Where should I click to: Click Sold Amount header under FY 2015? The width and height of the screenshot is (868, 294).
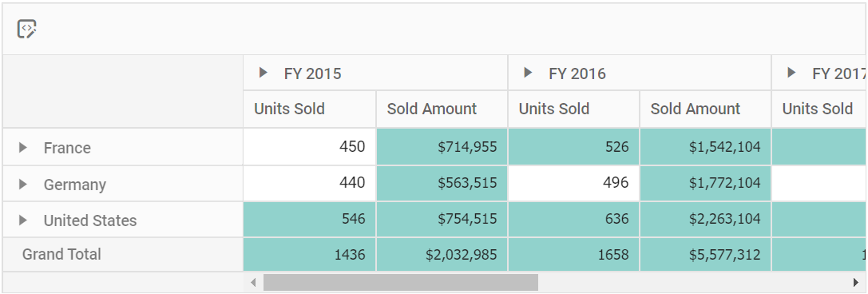click(x=442, y=109)
